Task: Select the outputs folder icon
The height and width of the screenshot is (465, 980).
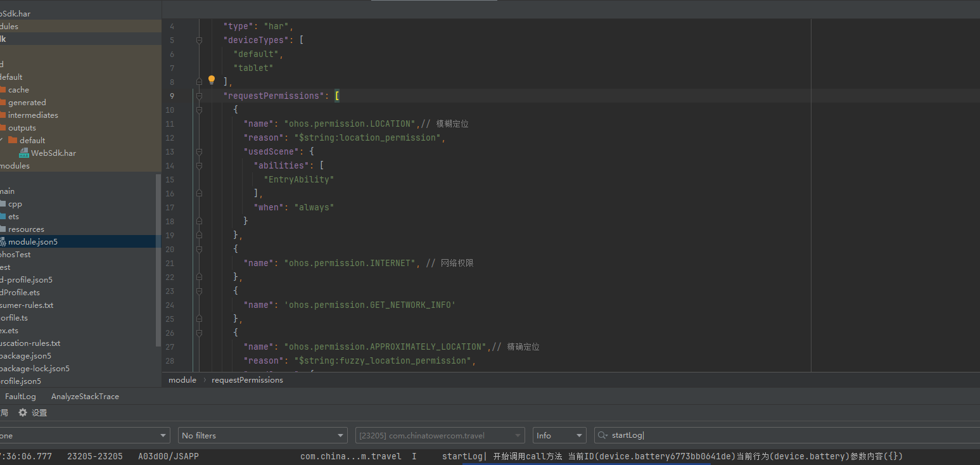Action: click(x=3, y=128)
